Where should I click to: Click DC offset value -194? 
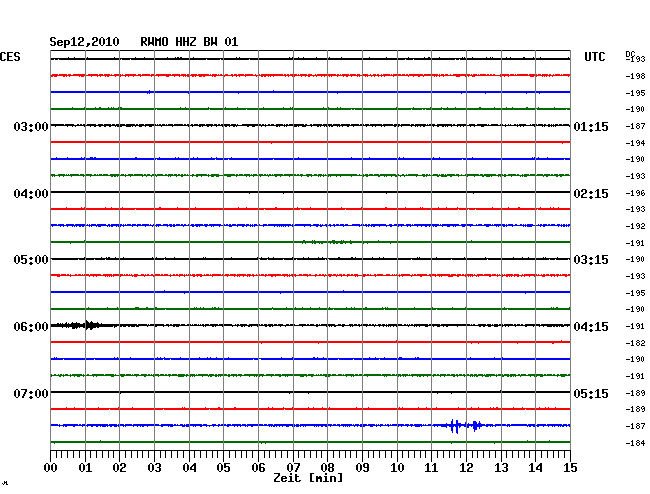pos(635,143)
